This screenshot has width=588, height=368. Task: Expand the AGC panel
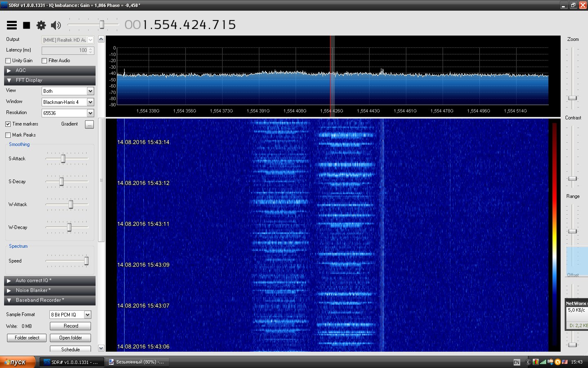tap(50, 70)
